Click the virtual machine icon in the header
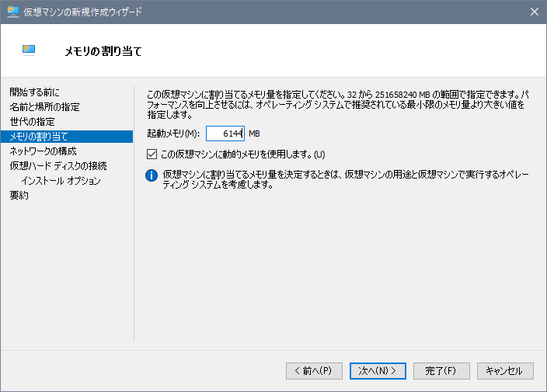This screenshot has height=392, width=547. pyautogui.click(x=30, y=51)
